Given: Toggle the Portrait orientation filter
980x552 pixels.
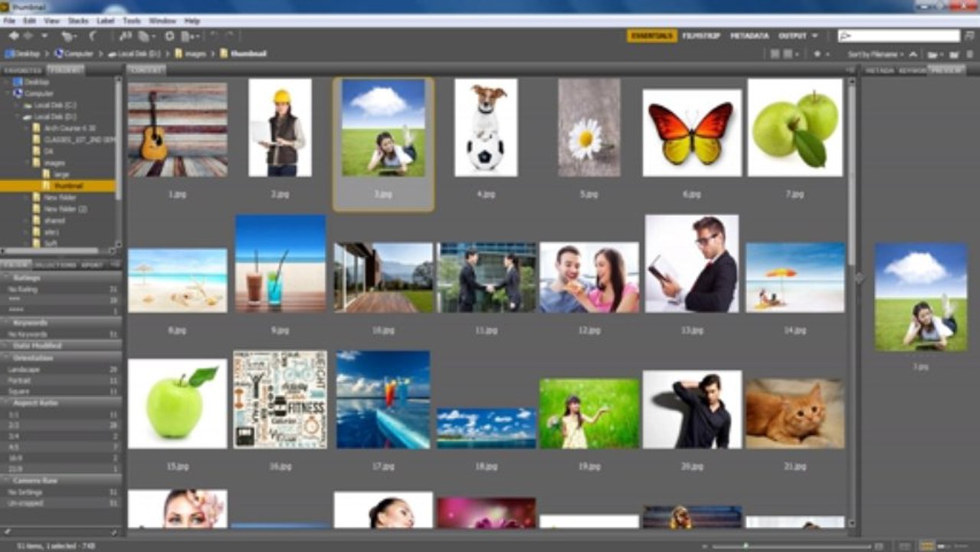Looking at the screenshot, I should click(61, 380).
